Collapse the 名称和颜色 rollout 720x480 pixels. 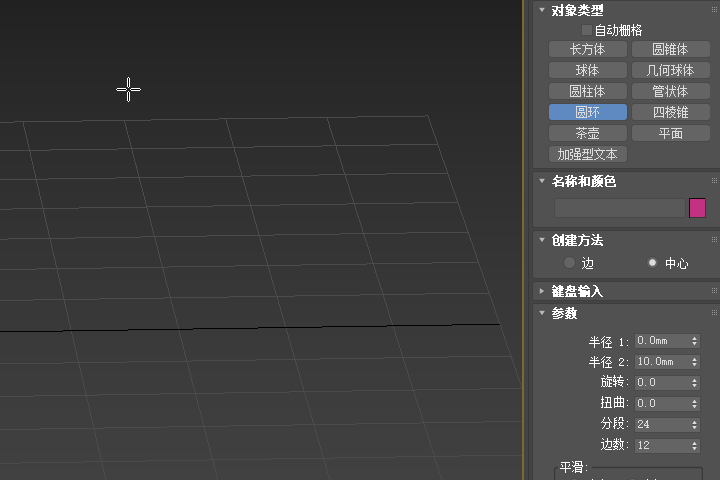pos(542,181)
